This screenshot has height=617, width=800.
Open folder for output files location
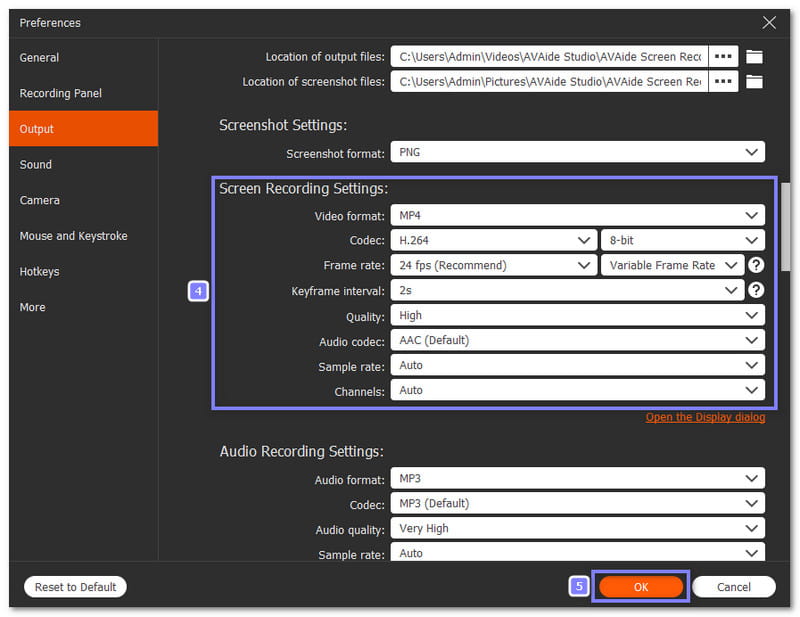click(x=754, y=57)
